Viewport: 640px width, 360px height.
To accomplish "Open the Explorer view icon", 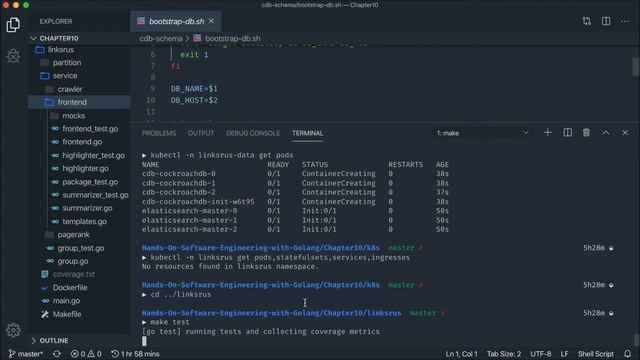I will (13, 25).
